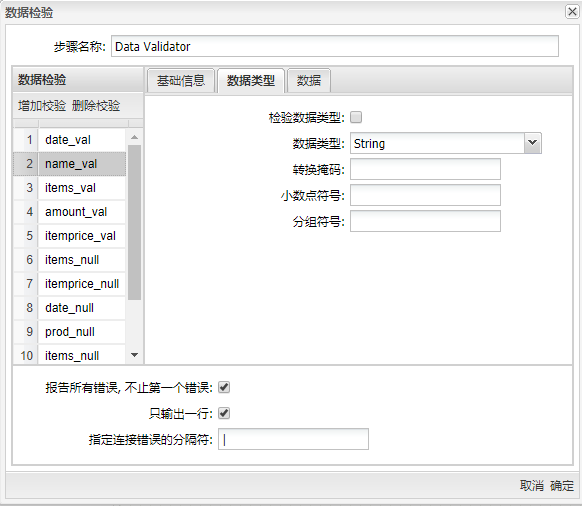Click the list scroll down arrow
Viewport: 582px width, 506px height.
click(134, 355)
